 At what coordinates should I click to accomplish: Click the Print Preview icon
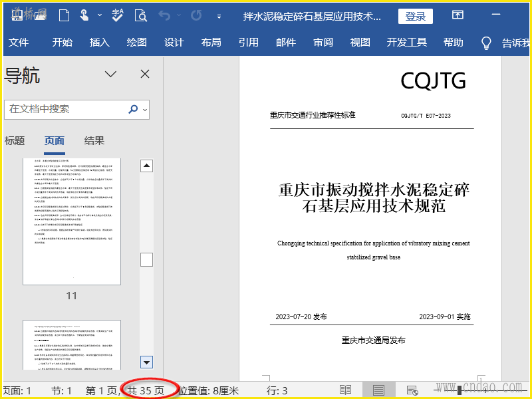click(x=140, y=15)
